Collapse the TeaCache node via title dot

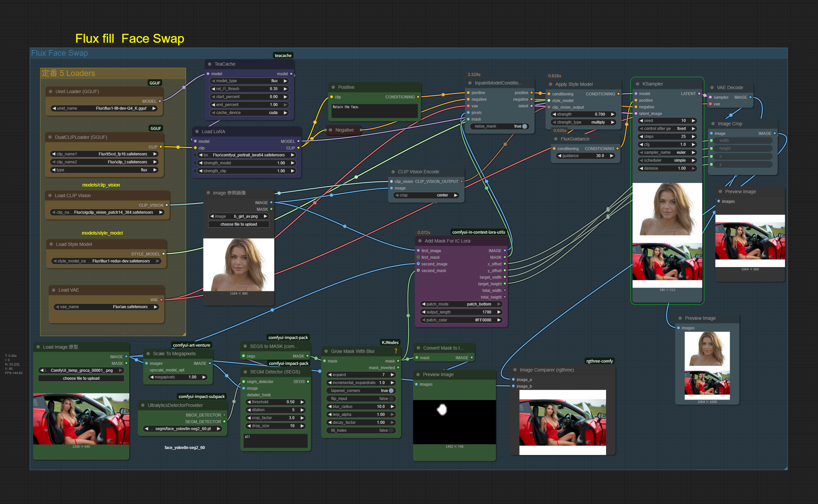click(210, 64)
